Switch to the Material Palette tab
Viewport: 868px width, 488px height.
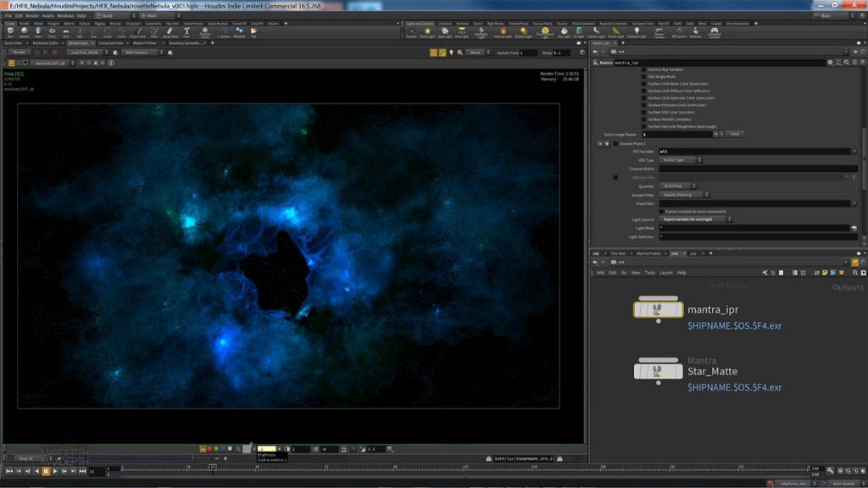[648, 253]
